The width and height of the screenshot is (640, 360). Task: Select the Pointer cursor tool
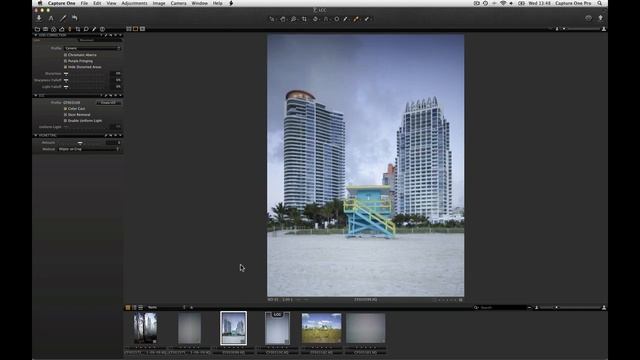tap(272, 19)
